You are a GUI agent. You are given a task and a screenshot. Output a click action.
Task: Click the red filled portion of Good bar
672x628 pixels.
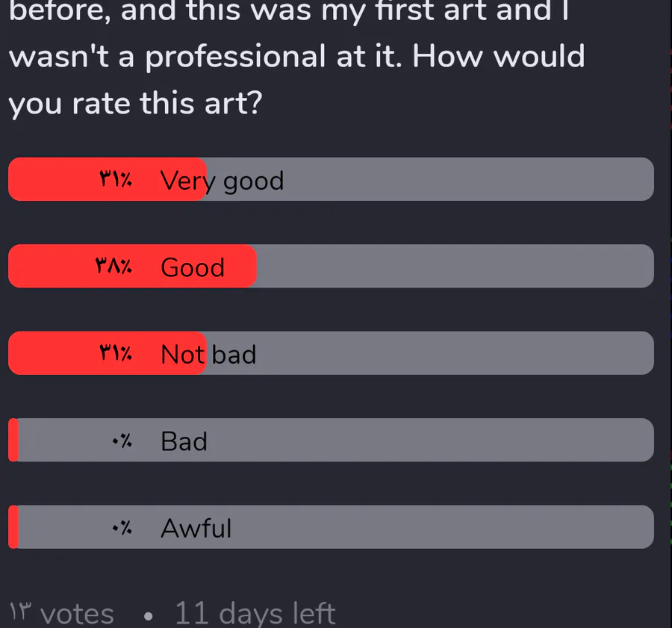[x=132, y=266]
